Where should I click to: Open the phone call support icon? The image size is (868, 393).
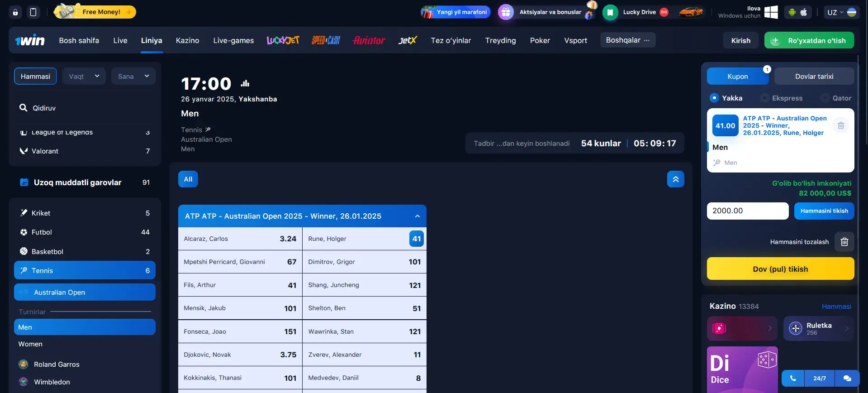pos(793,378)
